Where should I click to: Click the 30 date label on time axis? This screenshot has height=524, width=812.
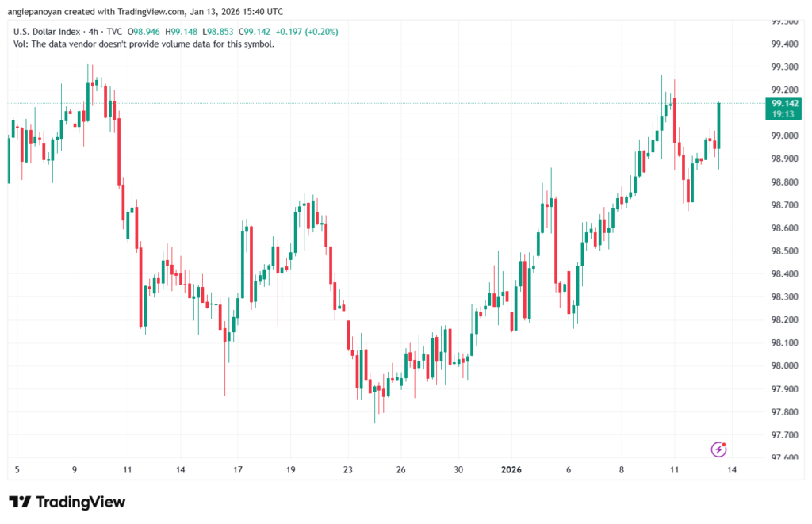click(x=458, y=469)
